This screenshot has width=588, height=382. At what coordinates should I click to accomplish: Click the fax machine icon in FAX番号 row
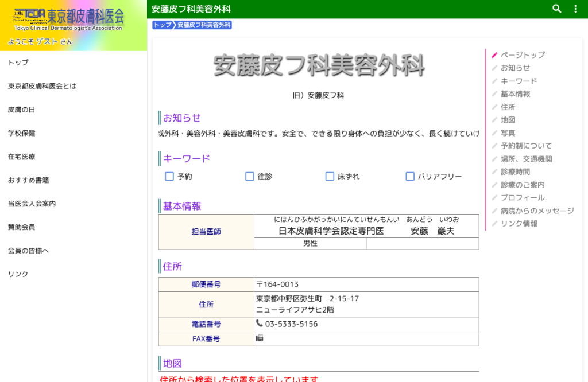tap(260, 338)
